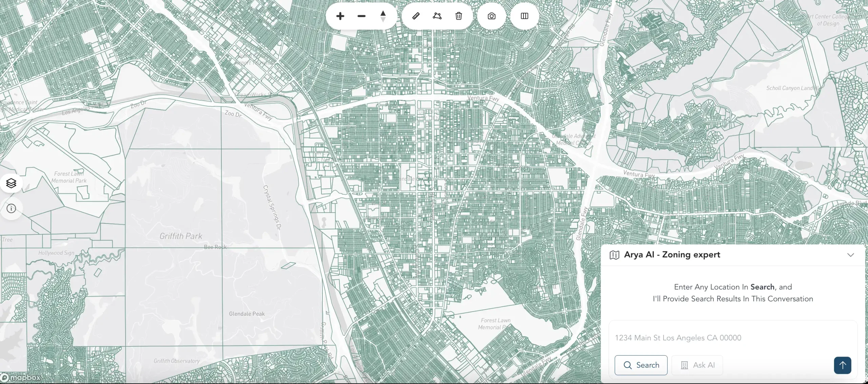Click the Search button
Image resolution: width=868 pixels, height=384 pixels.
[x=641, y=365]
